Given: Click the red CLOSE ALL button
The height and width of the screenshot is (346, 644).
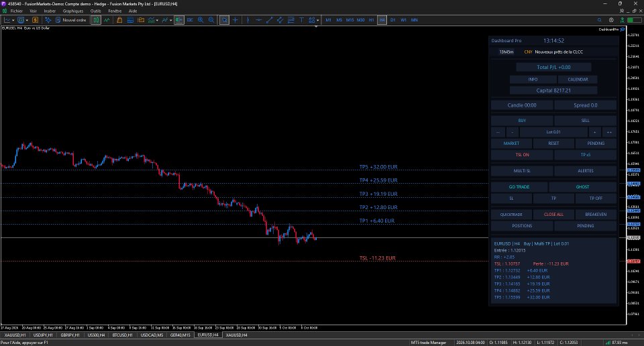Looking at the screenshot, I should coord(553,215).
